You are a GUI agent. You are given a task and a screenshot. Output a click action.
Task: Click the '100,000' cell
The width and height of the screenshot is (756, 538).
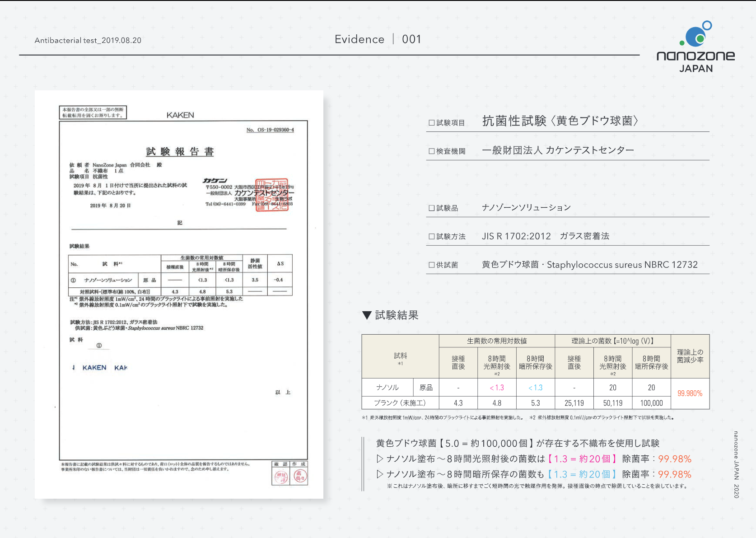coord(651,403)
